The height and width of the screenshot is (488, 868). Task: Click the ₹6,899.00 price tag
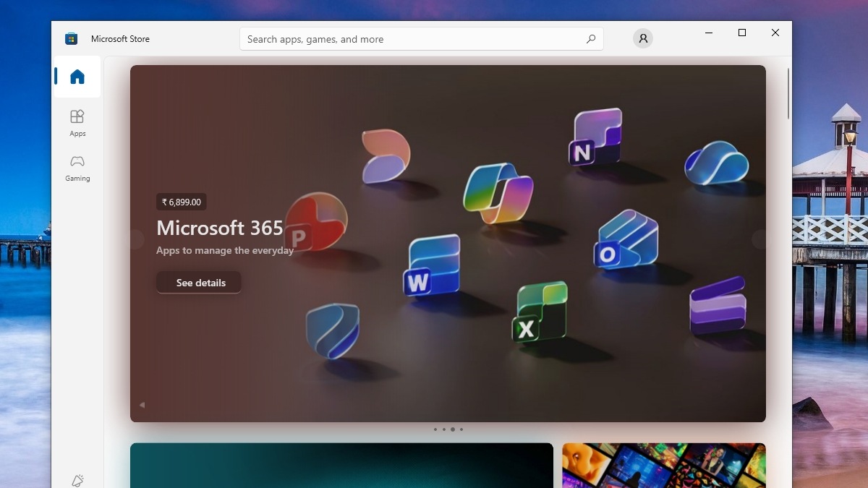[x=181, y=202]
